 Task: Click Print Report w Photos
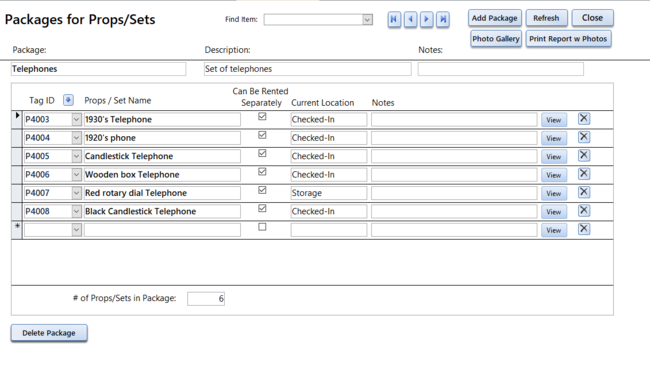tap(568, 39)
